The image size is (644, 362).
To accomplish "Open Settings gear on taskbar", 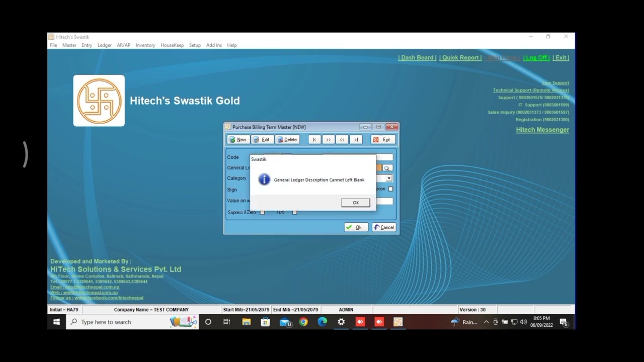I will coord(341,322).
